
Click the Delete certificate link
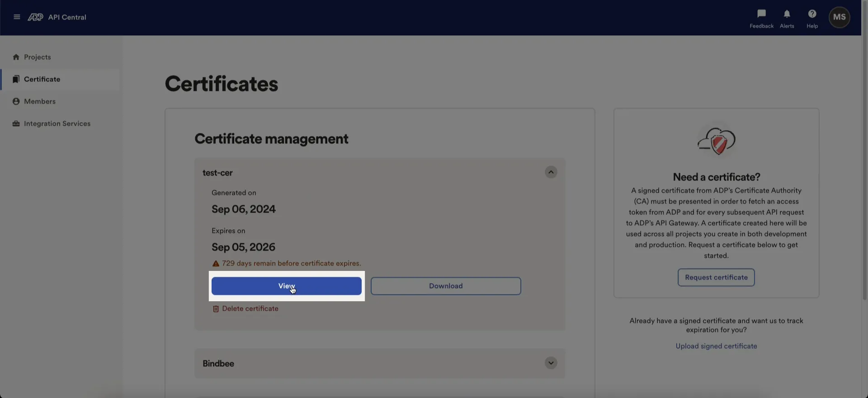250,308
